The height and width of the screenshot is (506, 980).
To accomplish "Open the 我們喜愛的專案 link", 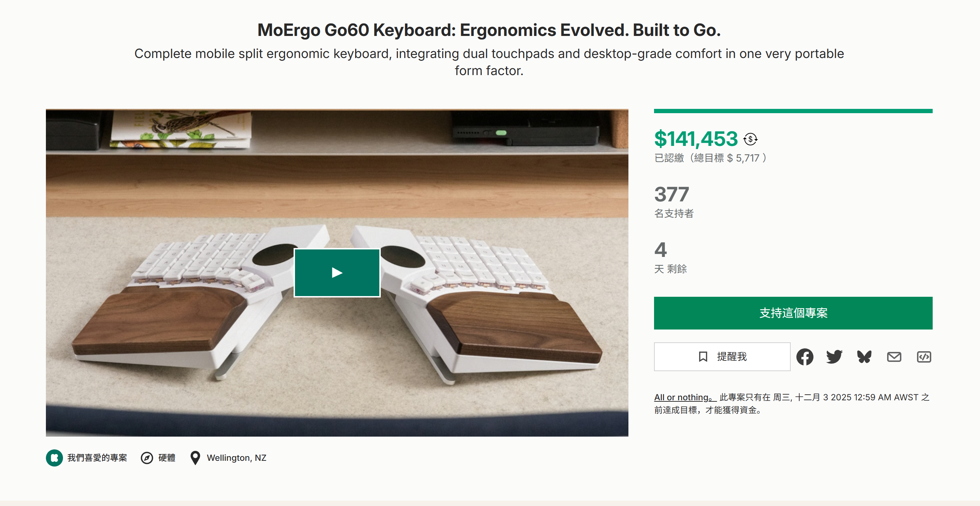I will tap(97, 458).
